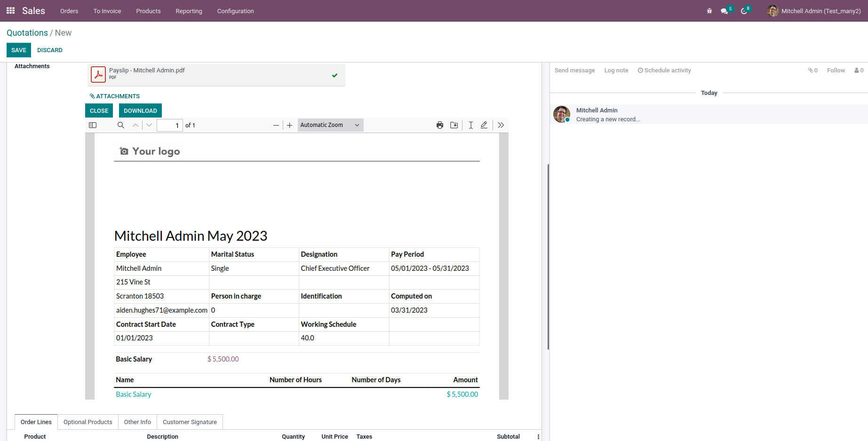The image size is (868, 441).
Task: Toggle the PDF viewer sidebar
Action: (x=93, y=125)
